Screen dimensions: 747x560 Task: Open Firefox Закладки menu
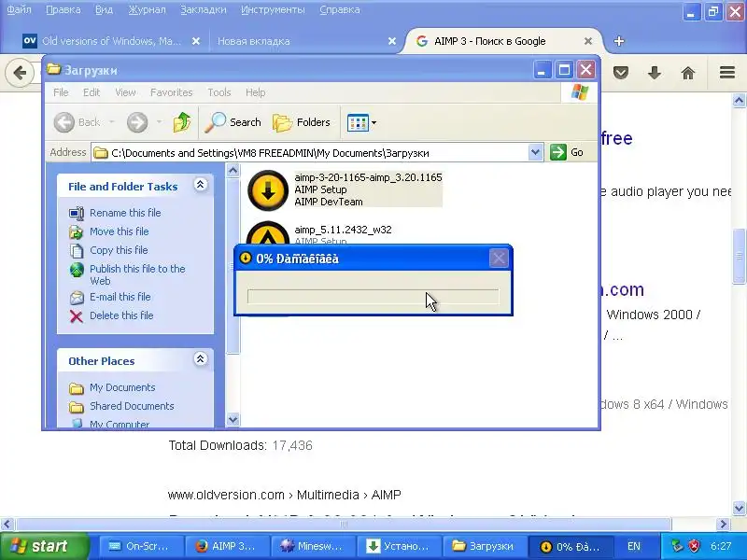204,9
